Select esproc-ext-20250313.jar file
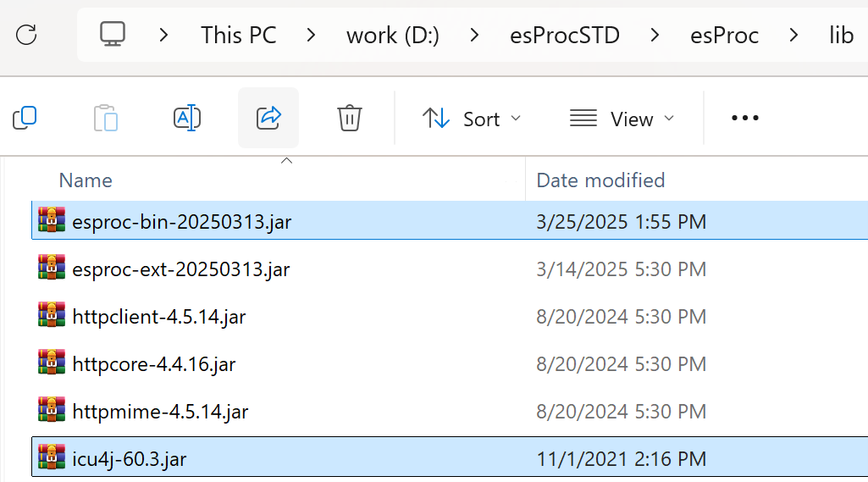Screen dimensions: 868x482 pos(181,269)
